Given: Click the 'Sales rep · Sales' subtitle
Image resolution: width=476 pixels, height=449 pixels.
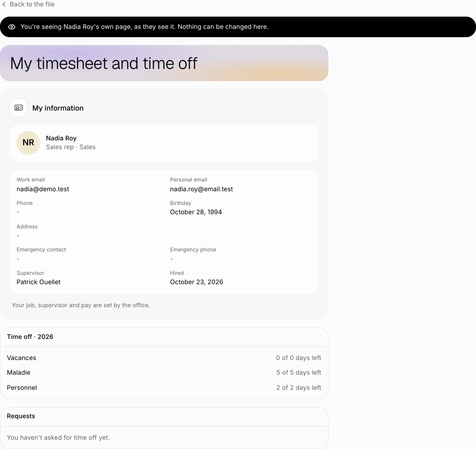Looking at the screenshot, I should [71, 147].
